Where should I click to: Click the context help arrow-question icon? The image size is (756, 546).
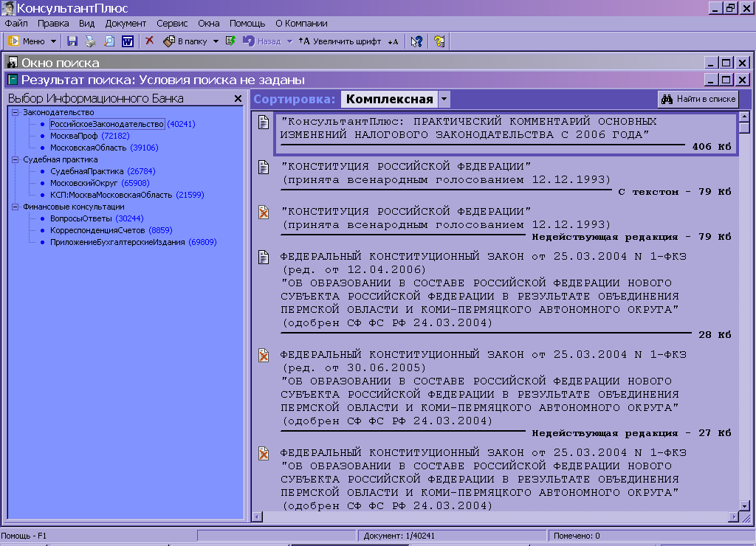416,41
